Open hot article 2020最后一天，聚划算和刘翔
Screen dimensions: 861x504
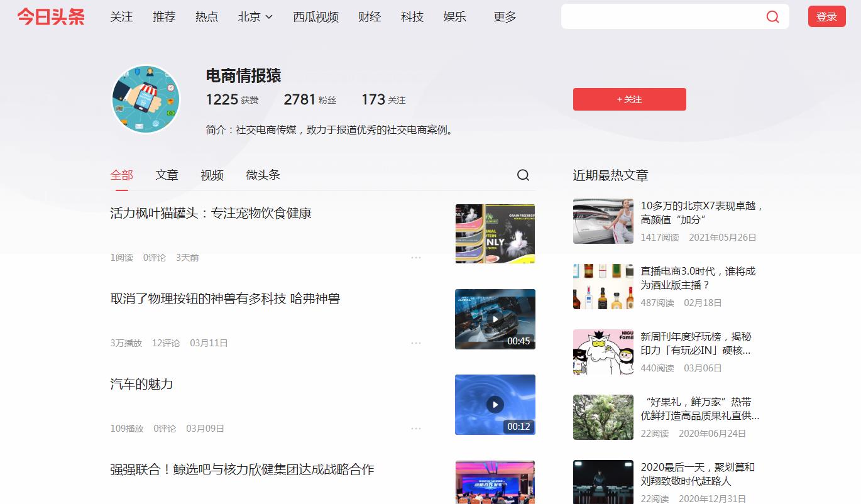698,474
